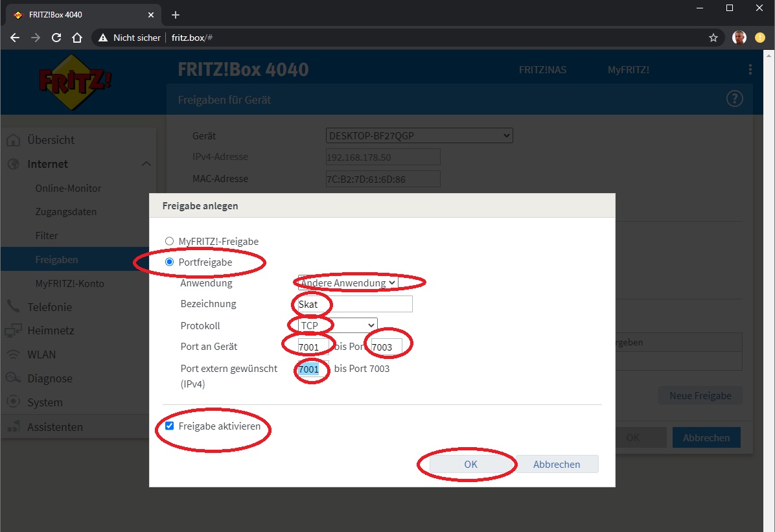
Task: Open WLAN in the sidebar menu
Action: (x=41, y=354)
